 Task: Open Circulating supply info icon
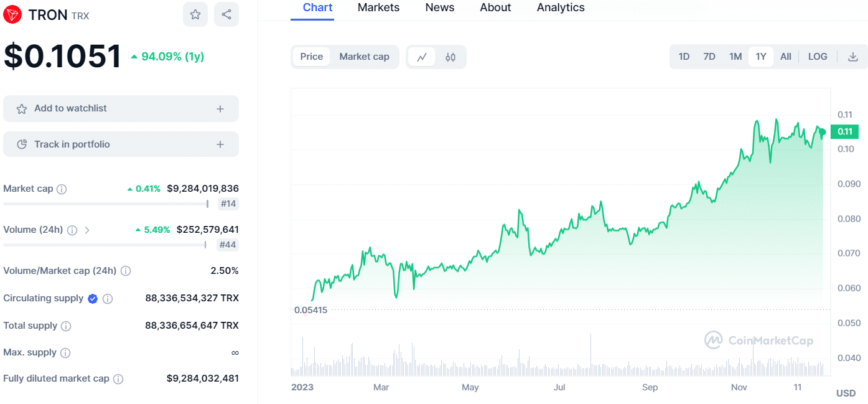pos(108,299)
